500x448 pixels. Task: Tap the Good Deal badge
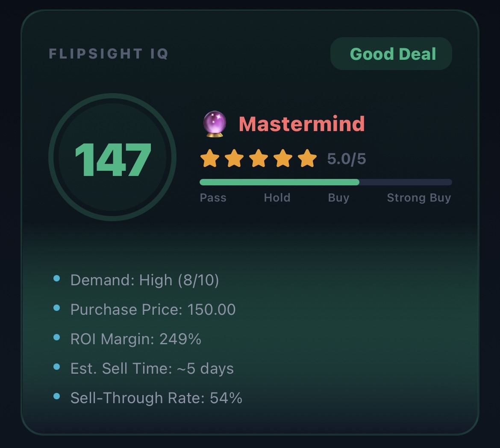click(x=391, y=54)
